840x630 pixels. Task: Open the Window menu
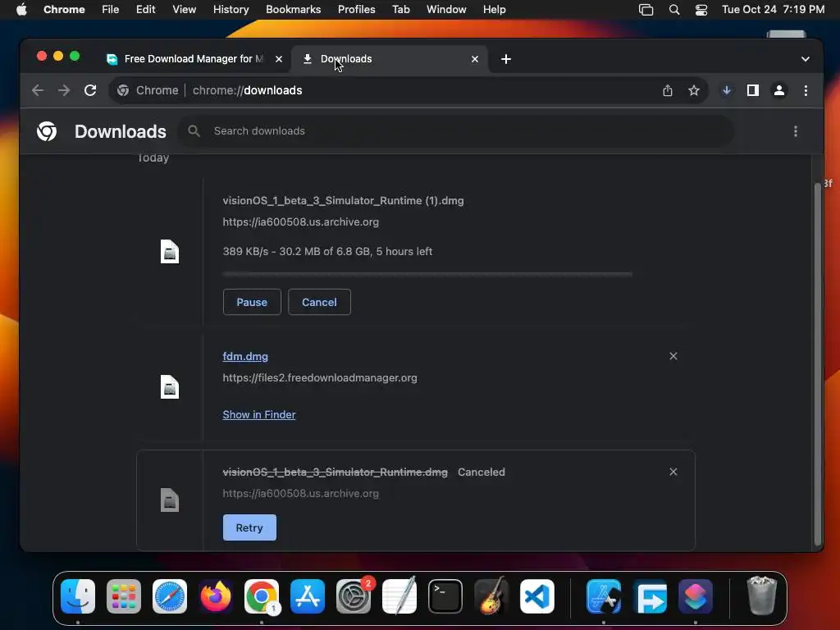click(446, 10)
